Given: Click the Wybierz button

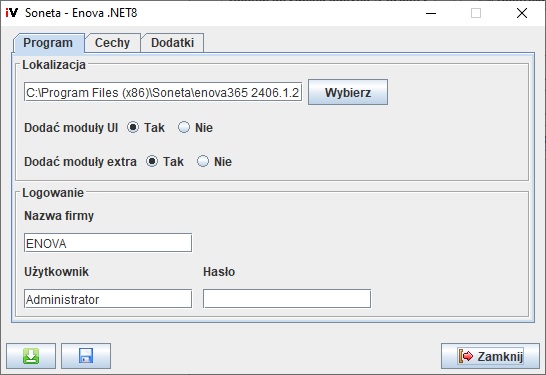Looking at the screenshot, I should pos(348,92).
